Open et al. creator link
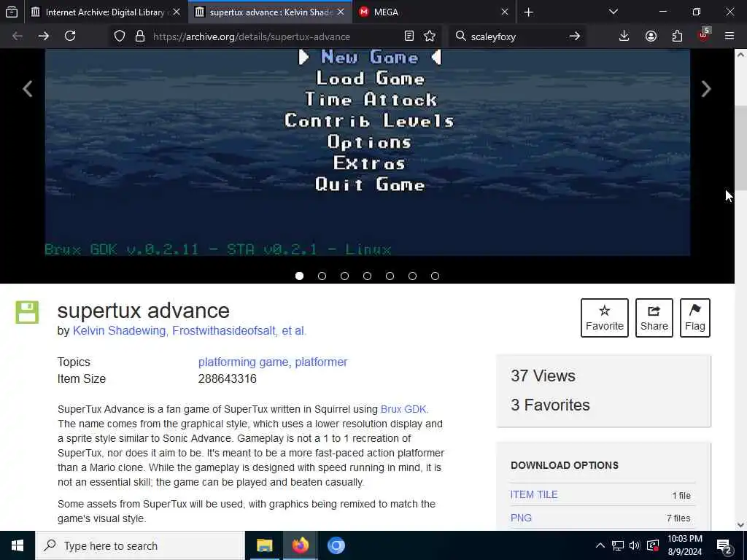This screenshot has height=560, width=747. click(294, 330)
